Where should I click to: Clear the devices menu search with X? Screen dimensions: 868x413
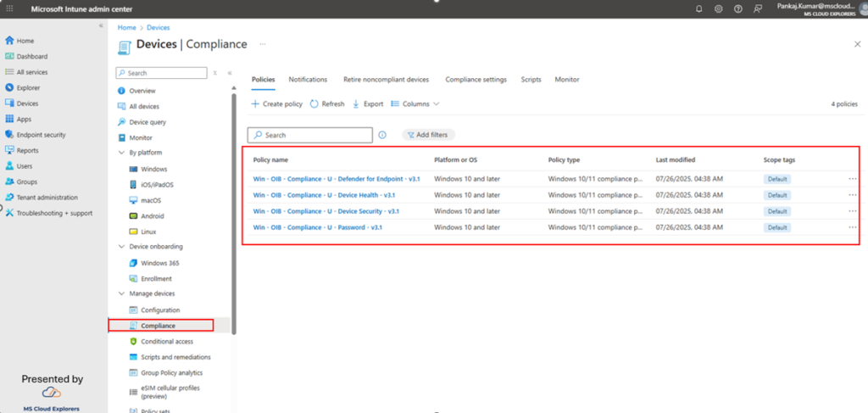tap(214, 73)
